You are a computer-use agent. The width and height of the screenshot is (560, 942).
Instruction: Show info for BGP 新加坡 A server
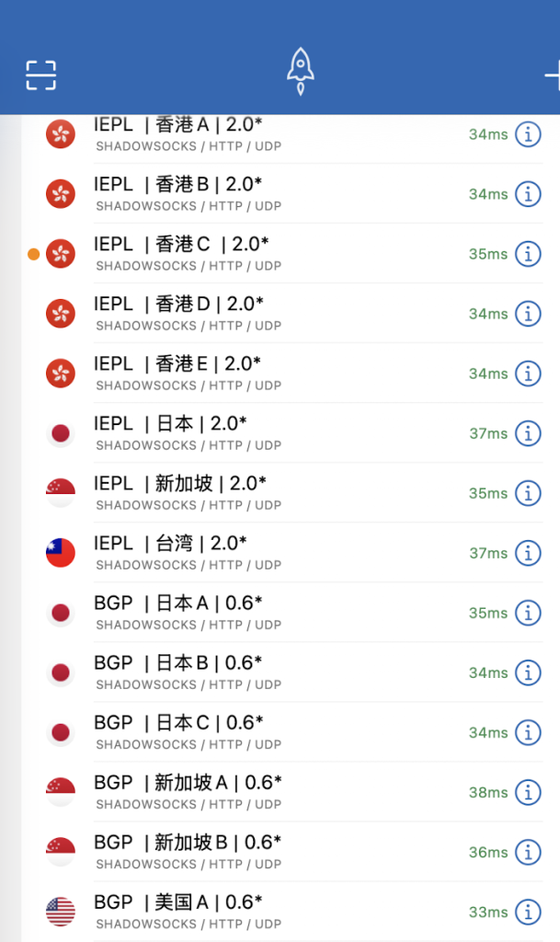click(528, 792)
